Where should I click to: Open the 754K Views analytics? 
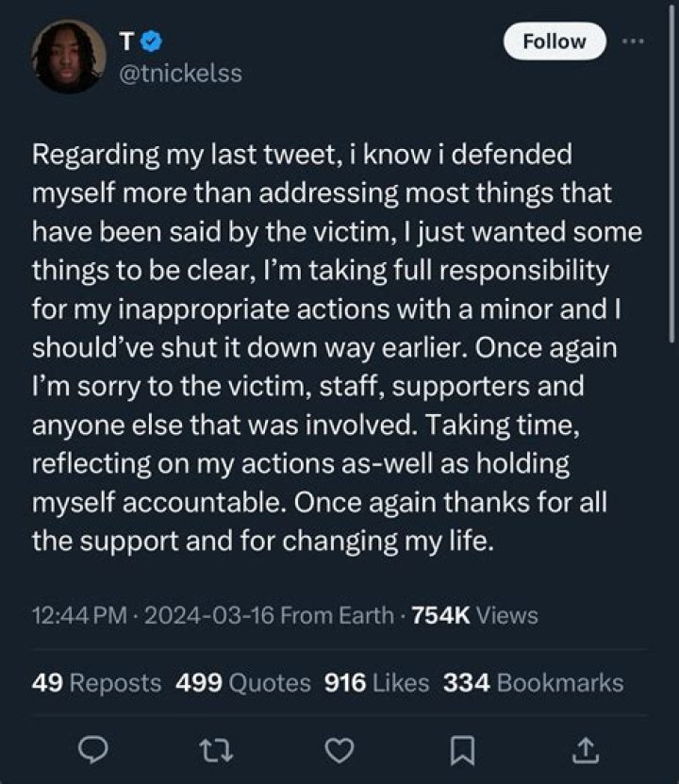475,616
